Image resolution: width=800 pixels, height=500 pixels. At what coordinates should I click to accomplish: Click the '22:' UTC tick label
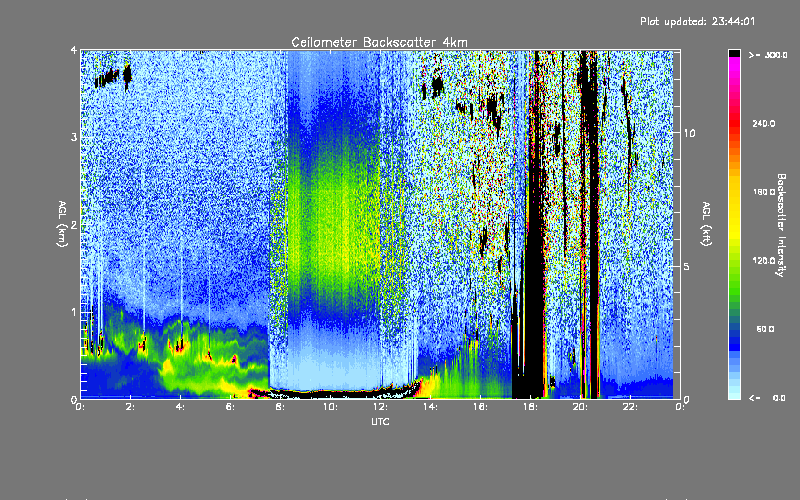(630, 407)
